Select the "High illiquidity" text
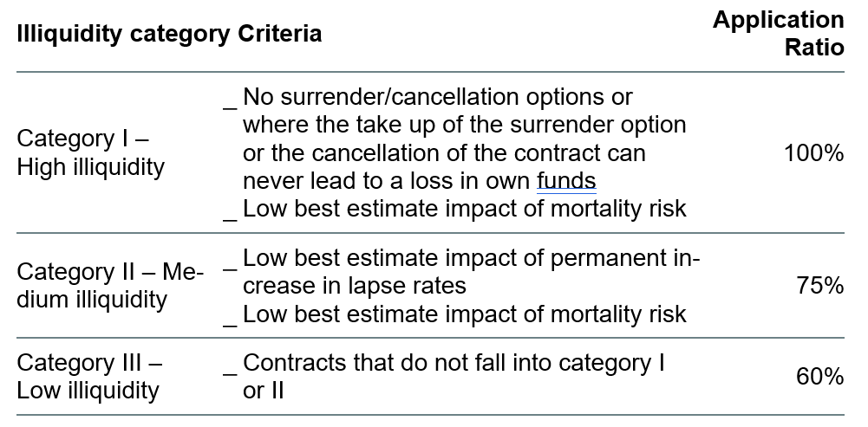 click(90, 167)
